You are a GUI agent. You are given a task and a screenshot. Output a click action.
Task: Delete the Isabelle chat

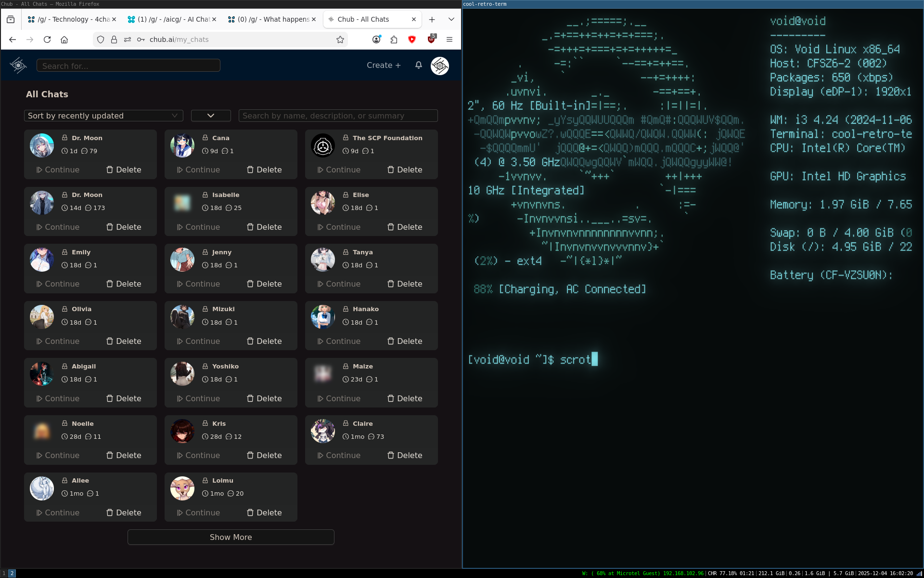coord(264,227)
